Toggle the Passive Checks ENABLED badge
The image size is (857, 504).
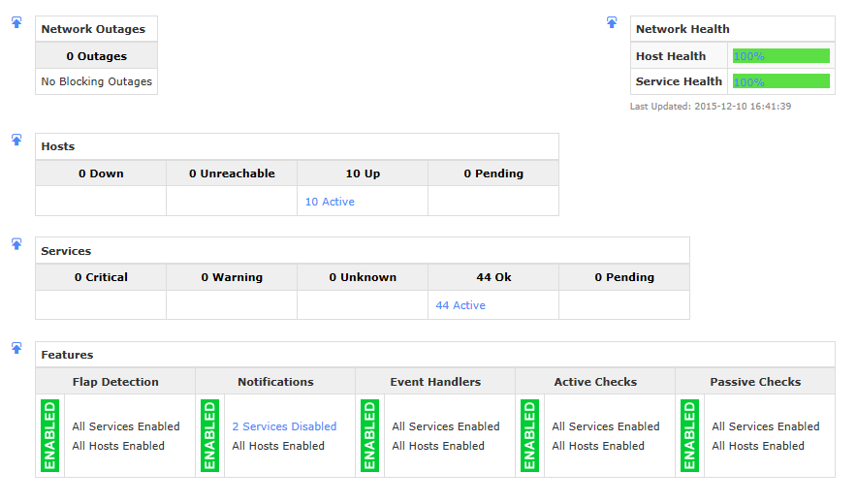coord(690,435)
